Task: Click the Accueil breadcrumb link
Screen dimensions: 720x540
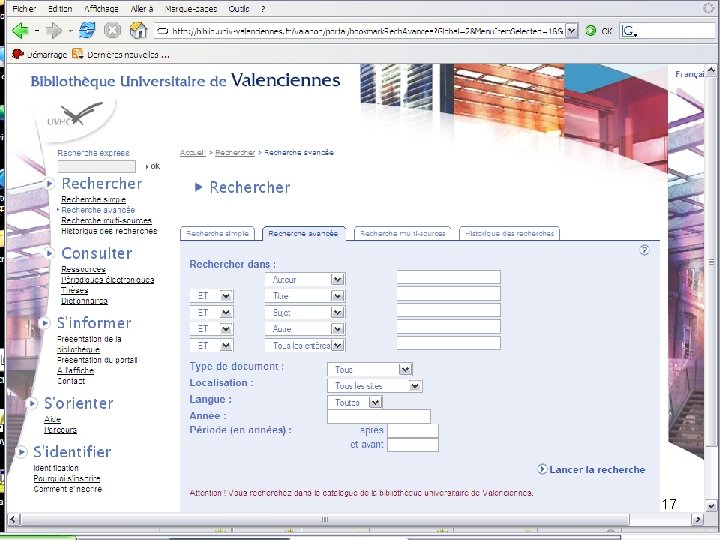Action: coord(192,152)
